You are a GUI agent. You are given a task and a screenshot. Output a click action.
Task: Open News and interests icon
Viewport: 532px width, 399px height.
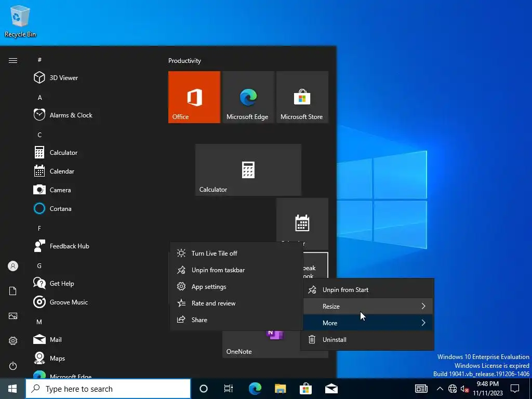click(421, 389)
